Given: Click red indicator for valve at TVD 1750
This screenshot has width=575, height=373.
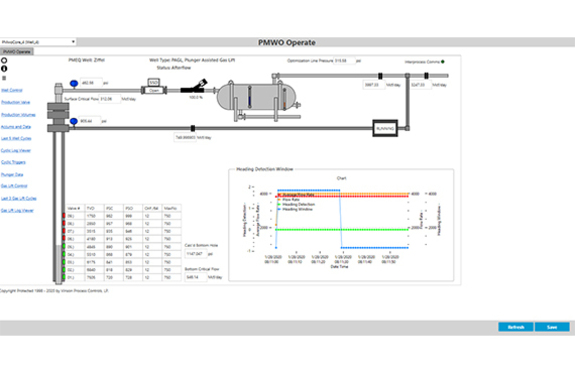Looking at the screenshot, I should pyautogui.click(x=64, y=216).
